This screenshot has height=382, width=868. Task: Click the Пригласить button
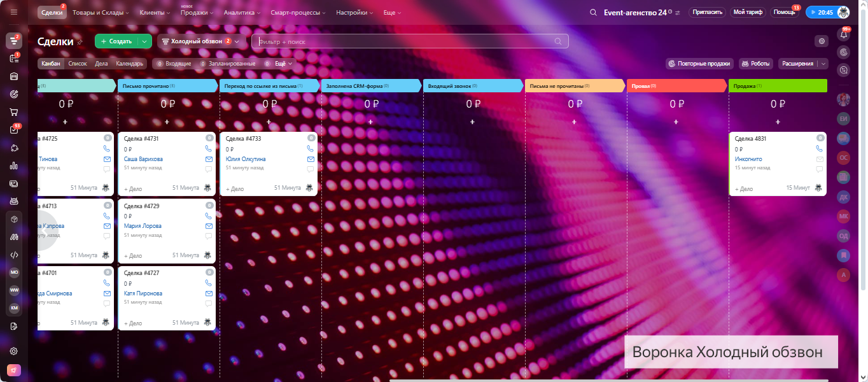[x=707, y=12]
